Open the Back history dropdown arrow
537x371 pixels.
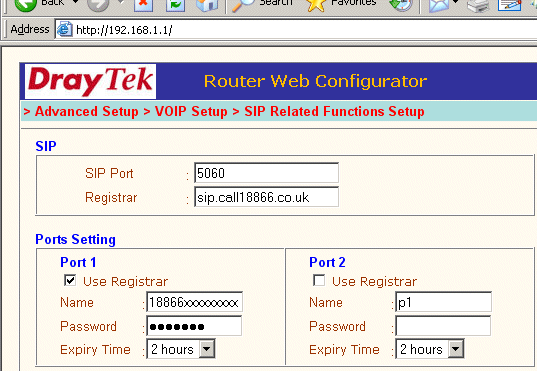pyautogui.click(x=76, y=3)
